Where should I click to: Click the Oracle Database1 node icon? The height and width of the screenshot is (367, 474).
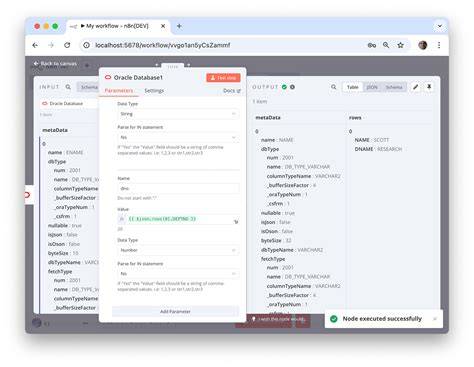tap(108, 77)
